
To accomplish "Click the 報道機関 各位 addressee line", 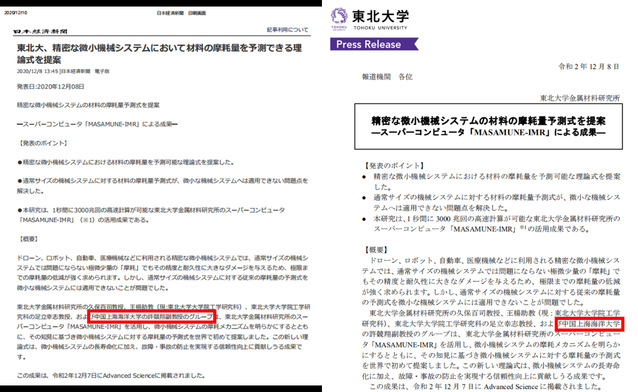I will (x=387, y=77).
